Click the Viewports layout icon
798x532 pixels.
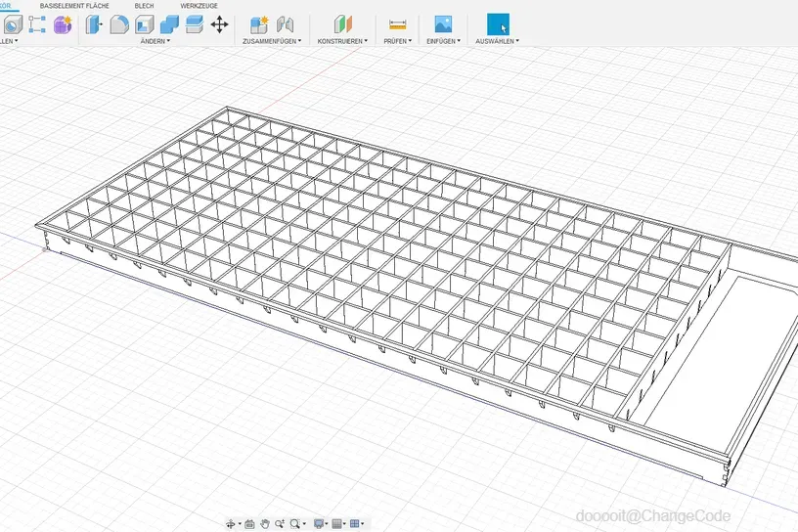point(354,524)
